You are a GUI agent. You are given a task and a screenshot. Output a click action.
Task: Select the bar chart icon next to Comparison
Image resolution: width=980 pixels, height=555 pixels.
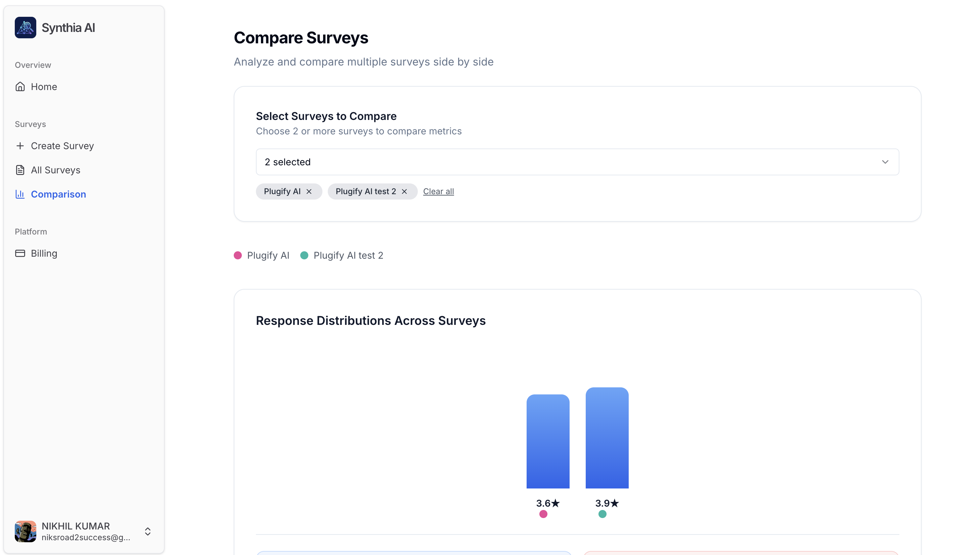20,195
